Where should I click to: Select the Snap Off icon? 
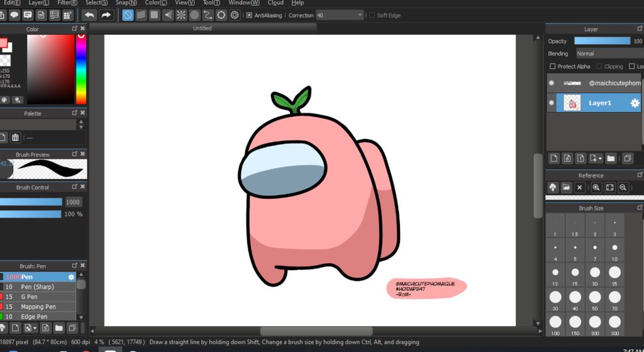click(x=128, y=15)
